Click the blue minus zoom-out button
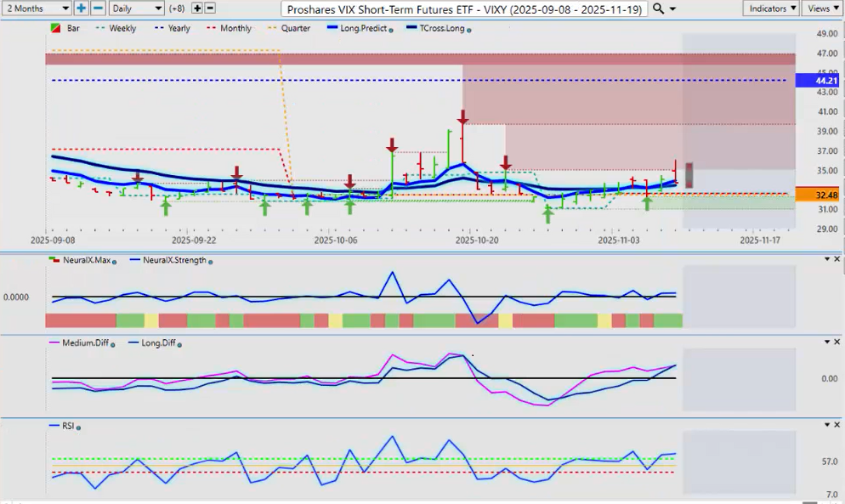Viewport: 845px width, 504px height. [x=98, y=8]
